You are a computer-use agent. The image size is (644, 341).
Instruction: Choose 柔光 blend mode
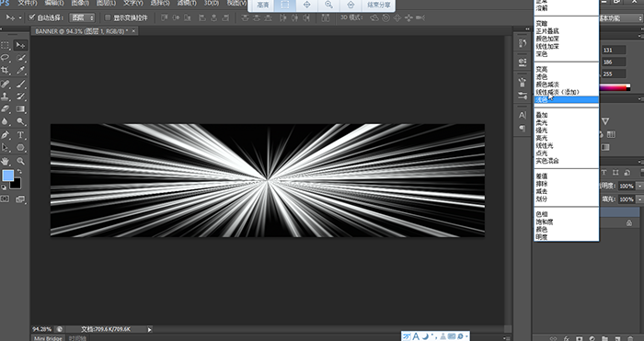566,122
